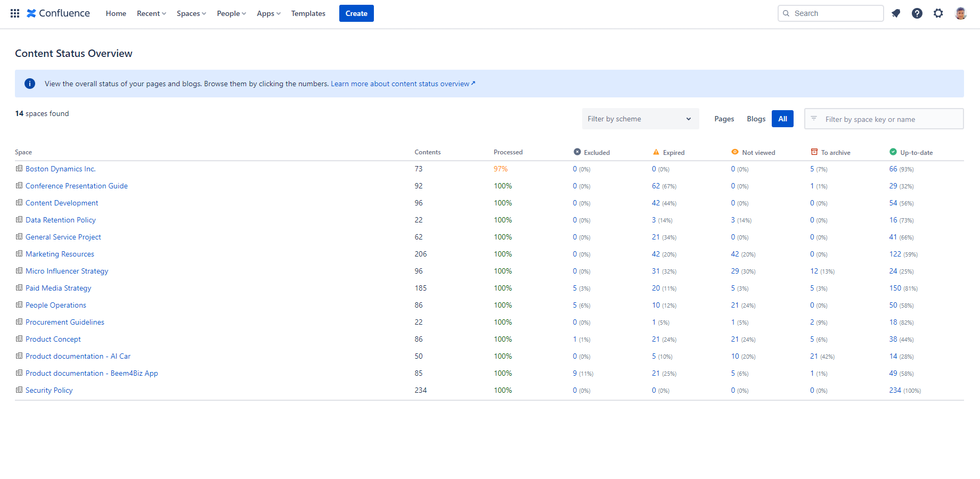Select Home in the navigation bar

(x=116, y=13)
